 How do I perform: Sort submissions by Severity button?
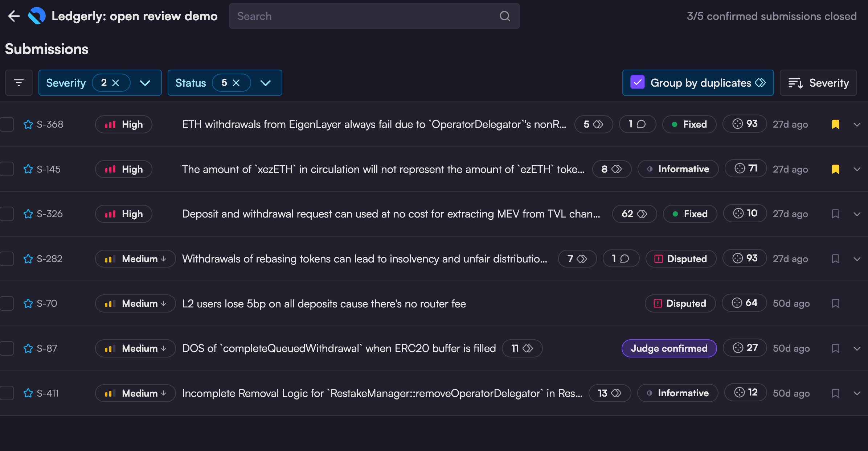pos(818,83)
